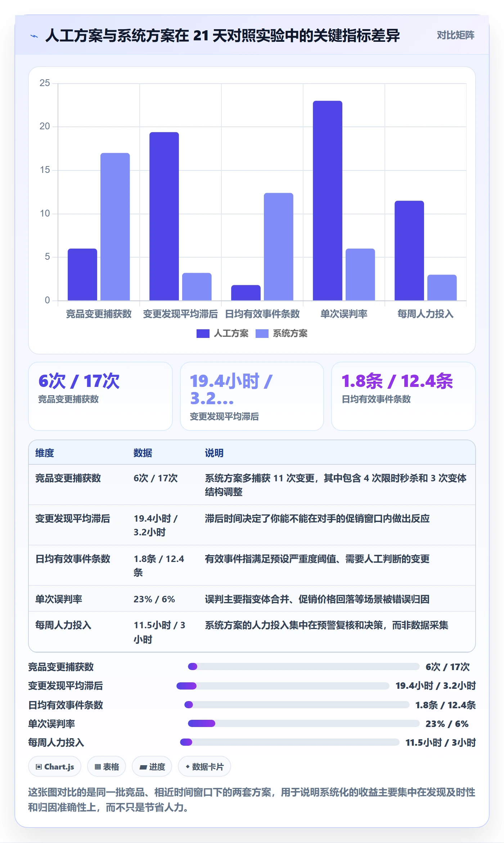Toggle the 人工方案 legend swatch
Image resolution: width=504 pixels, height=843 pixels.
(x=203, y=334)
